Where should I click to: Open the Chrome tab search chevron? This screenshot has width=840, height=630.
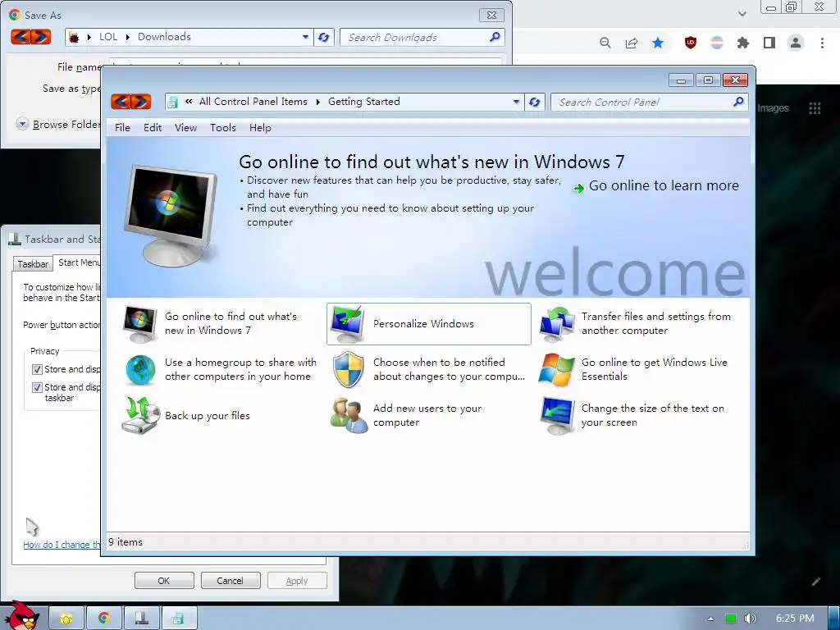tap(742, 13)
